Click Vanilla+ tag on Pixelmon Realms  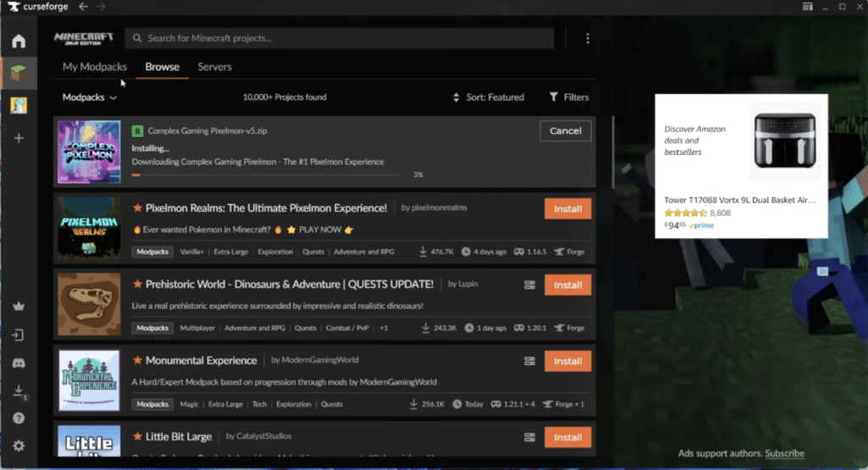coord(192,252)
